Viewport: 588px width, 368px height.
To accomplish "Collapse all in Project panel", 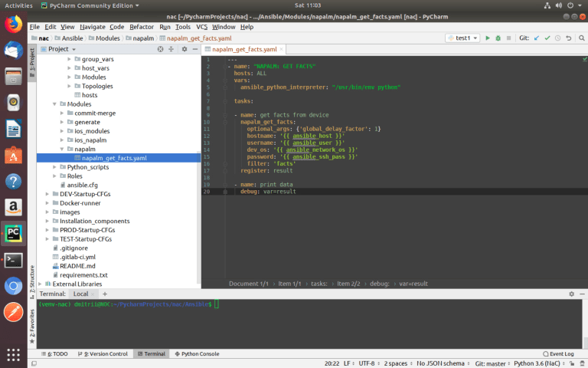I will click(x=171, y=49).
